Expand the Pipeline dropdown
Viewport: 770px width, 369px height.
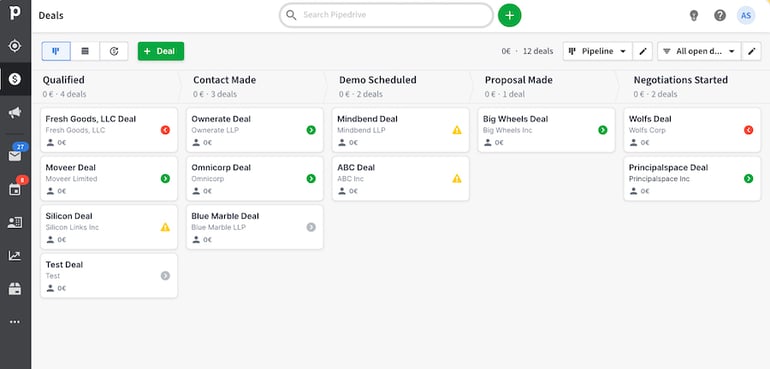[598, 51]
